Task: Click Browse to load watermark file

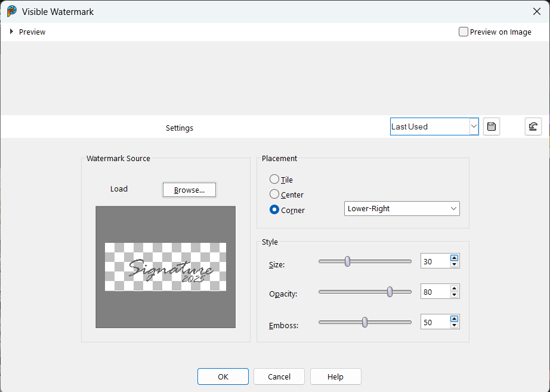Action: pos(189,190)
